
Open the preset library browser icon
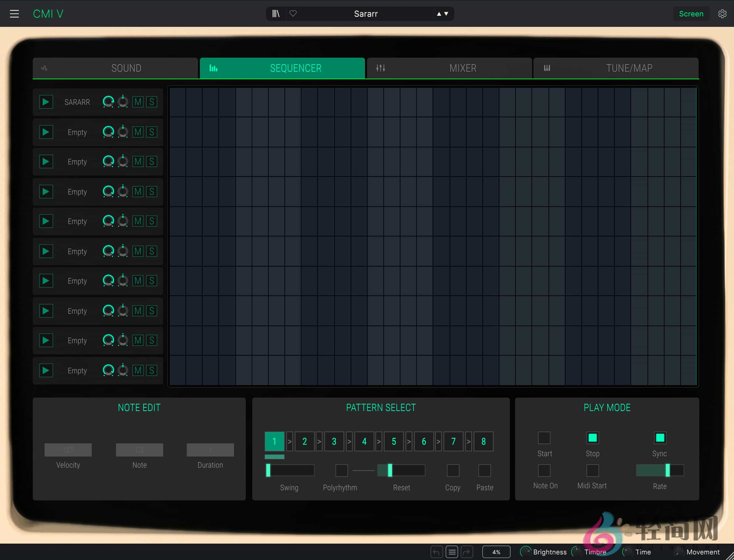pos(276,14)
